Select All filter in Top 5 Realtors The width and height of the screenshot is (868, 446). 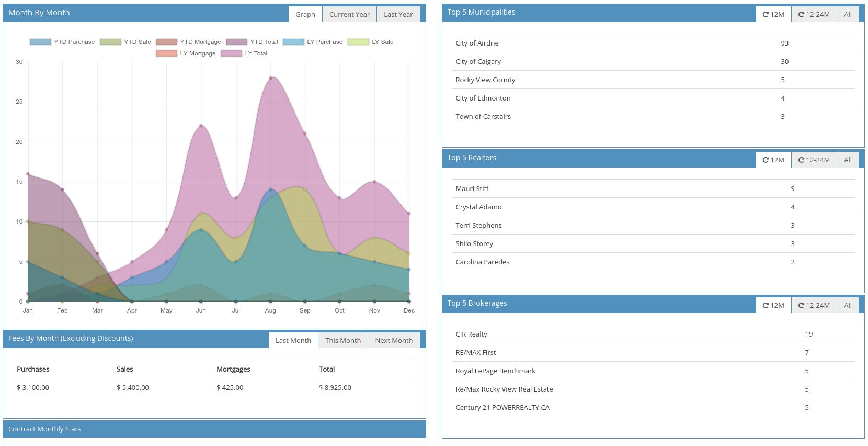pyautogui.click(x=848, y=160)
